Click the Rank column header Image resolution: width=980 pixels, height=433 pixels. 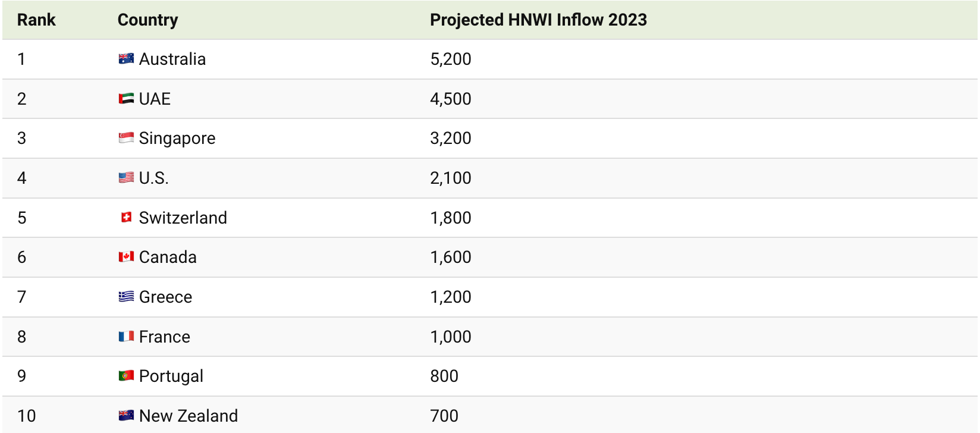point(36,20)
